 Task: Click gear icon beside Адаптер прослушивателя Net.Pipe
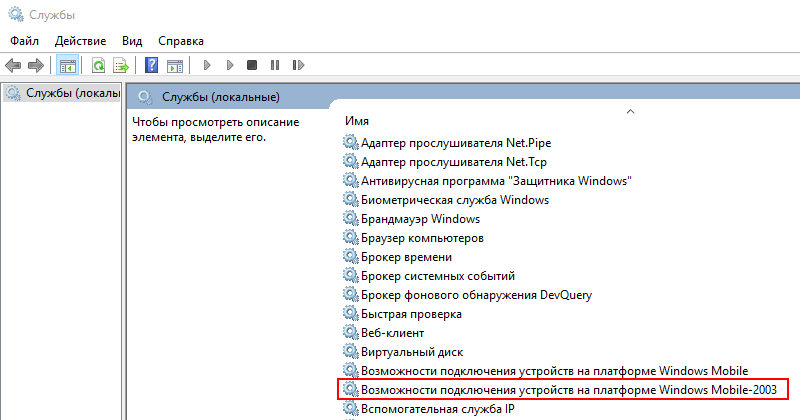tap(351, 142)
